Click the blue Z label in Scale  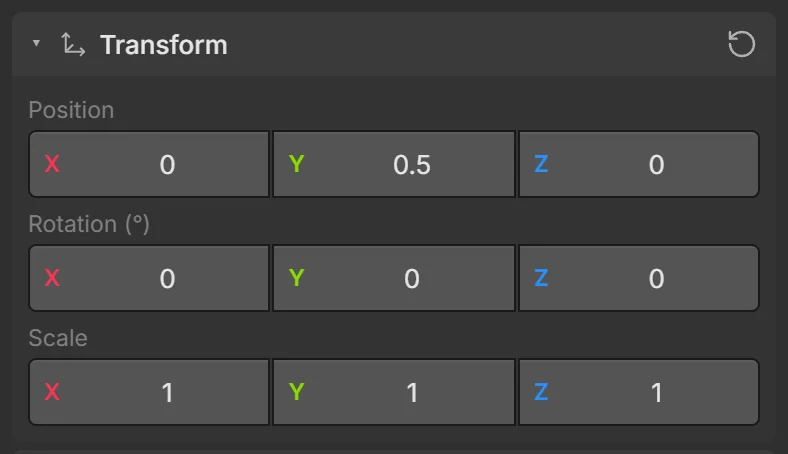541,392
